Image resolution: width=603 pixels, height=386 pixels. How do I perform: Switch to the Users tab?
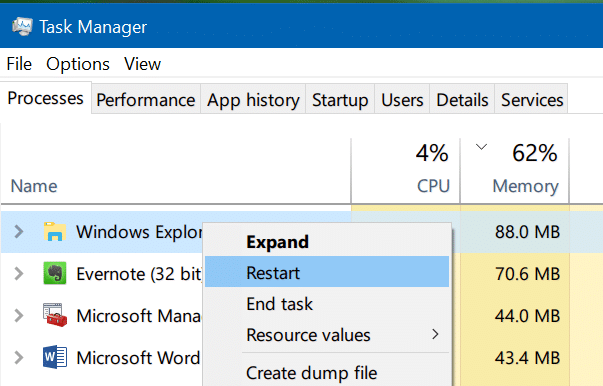point(402,100)
